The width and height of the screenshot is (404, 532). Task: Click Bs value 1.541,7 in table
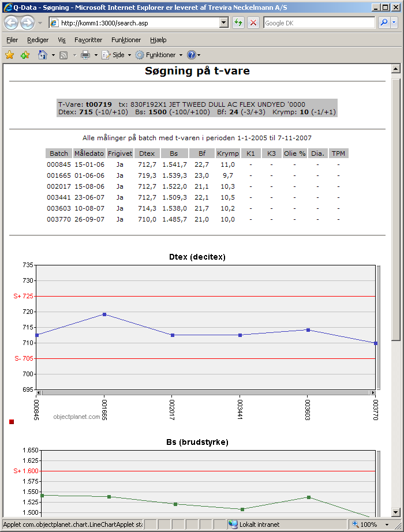[x=174, y=164]
